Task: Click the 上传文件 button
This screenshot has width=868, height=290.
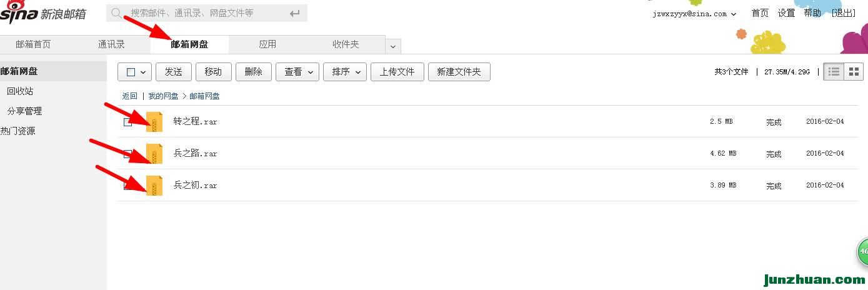Action: pyautogui.click(x=397, y=72)
